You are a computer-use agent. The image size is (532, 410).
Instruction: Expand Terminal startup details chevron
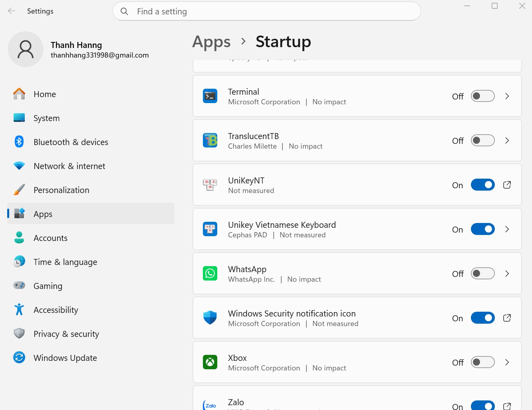tap(507, 96)
